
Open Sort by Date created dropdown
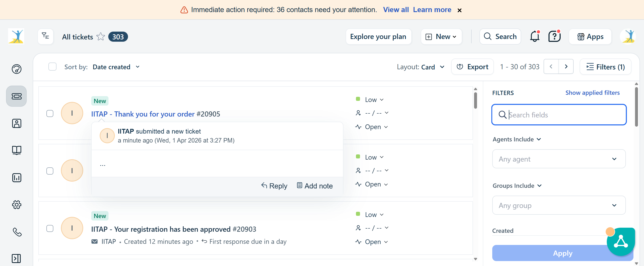coord(116,67)
